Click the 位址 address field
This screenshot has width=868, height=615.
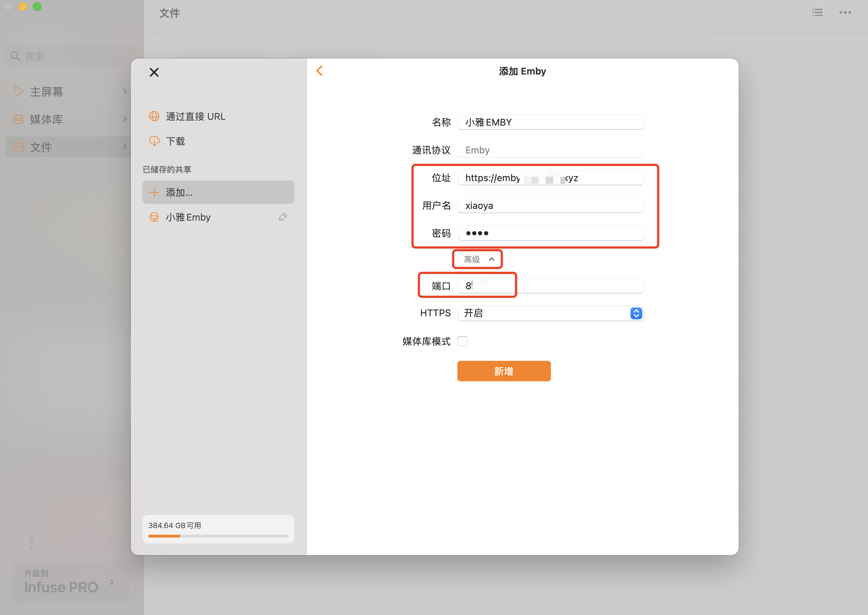coord(551,177)
